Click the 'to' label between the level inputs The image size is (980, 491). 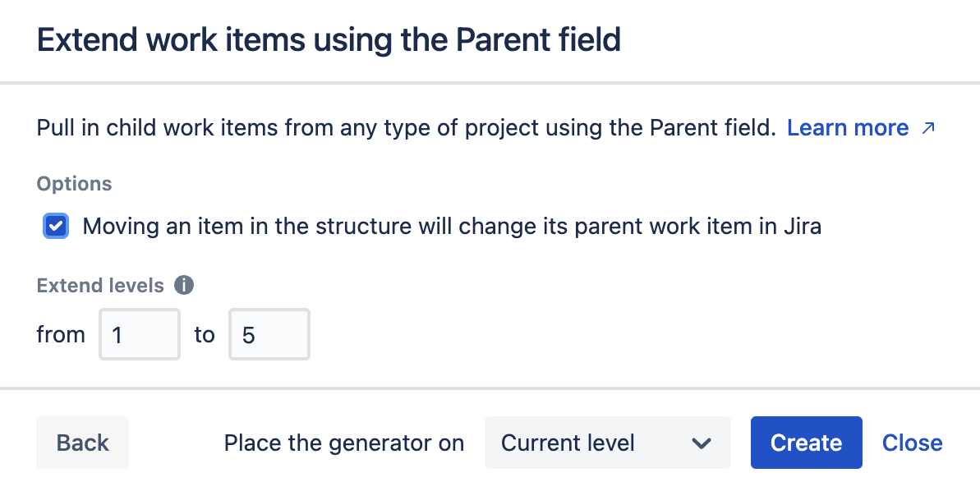204,335
